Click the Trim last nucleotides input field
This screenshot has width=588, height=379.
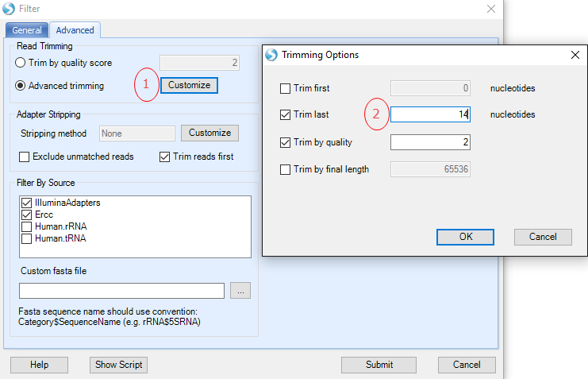point(430,114)
